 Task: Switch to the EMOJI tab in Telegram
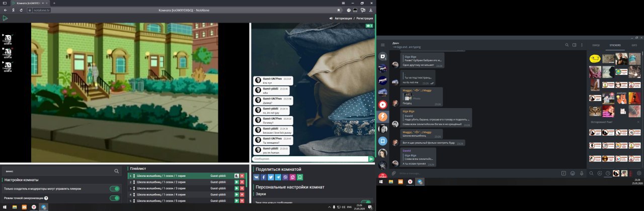[x=596, y=45]
